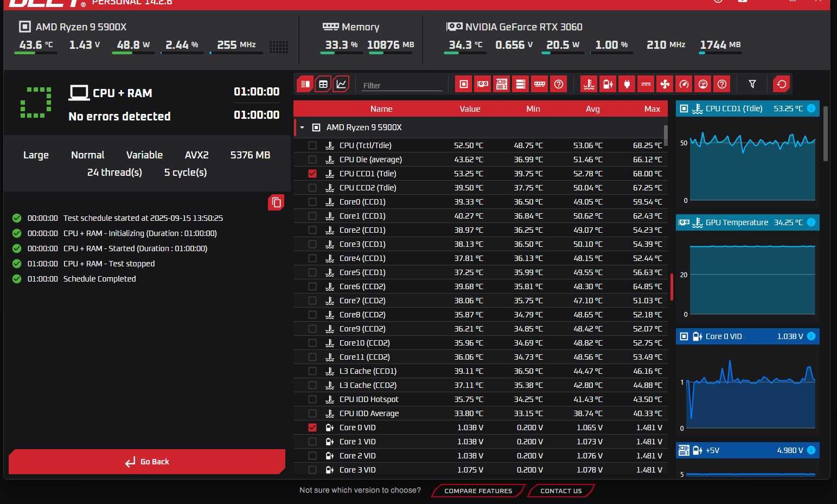Switch to the graph-only monitoring view

[x=341, y=84]
